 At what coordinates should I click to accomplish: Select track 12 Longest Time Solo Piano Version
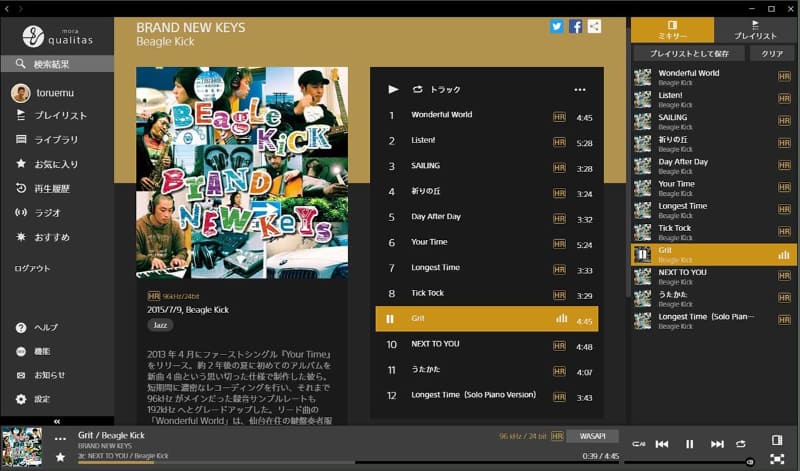[x=487, y=396]
